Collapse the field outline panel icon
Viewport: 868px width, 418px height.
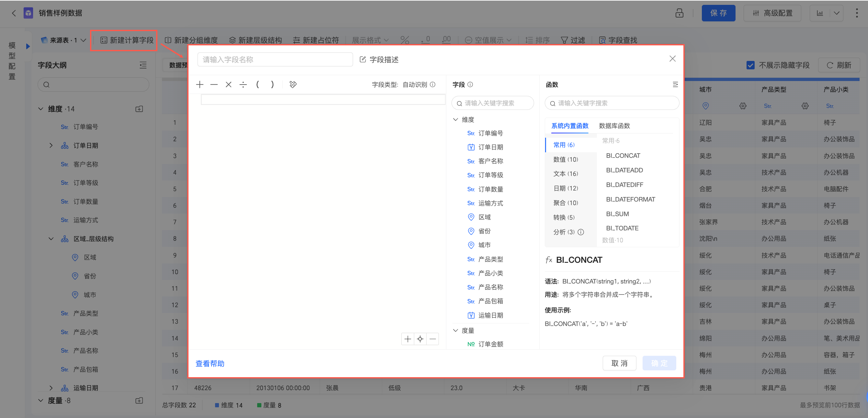coord(143,65)
